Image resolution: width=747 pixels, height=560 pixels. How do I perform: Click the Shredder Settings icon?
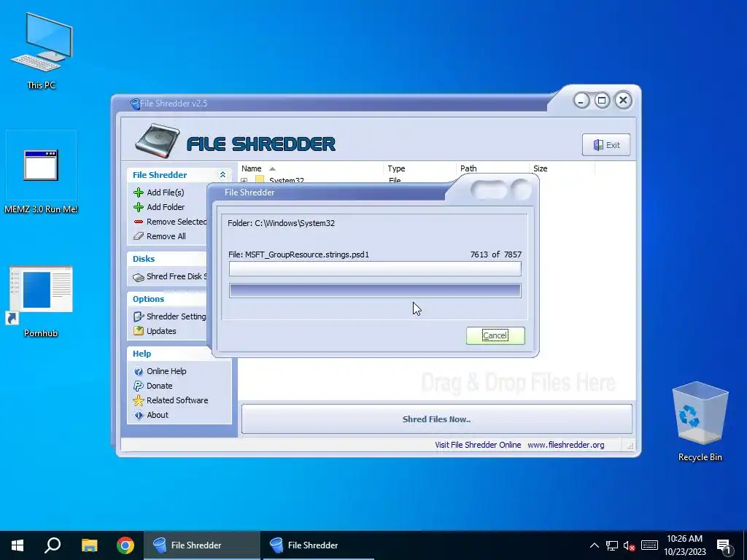[x=139, y=316]
